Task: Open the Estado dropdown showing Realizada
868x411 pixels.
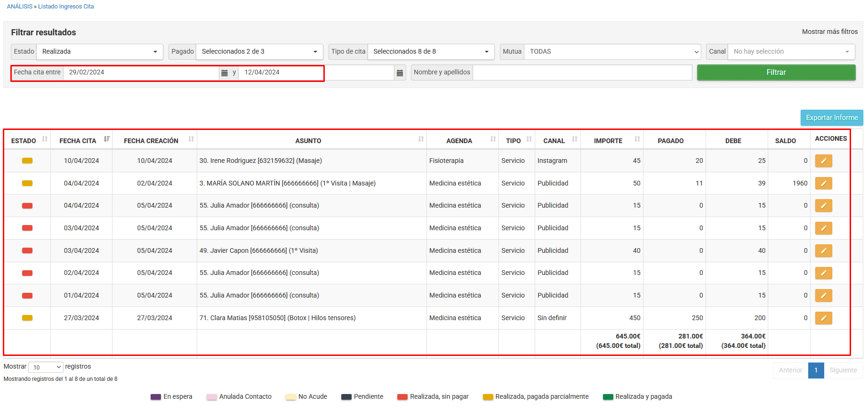Action: coord(99,52)
